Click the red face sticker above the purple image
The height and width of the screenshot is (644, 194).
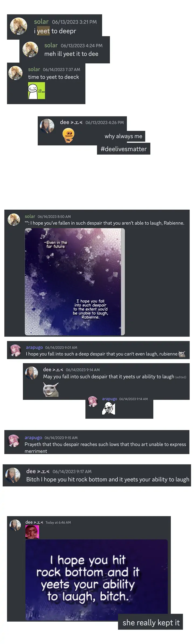click(32, 532)
